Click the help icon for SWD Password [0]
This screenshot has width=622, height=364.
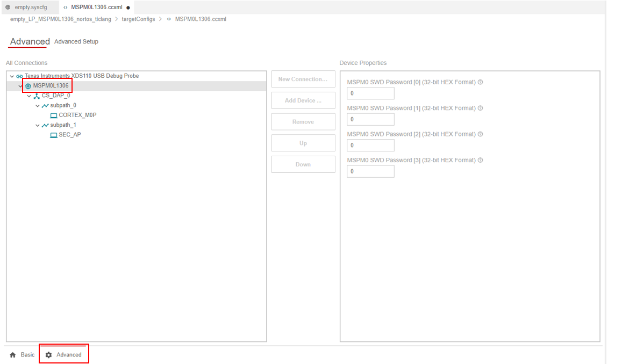coord(480,82)
